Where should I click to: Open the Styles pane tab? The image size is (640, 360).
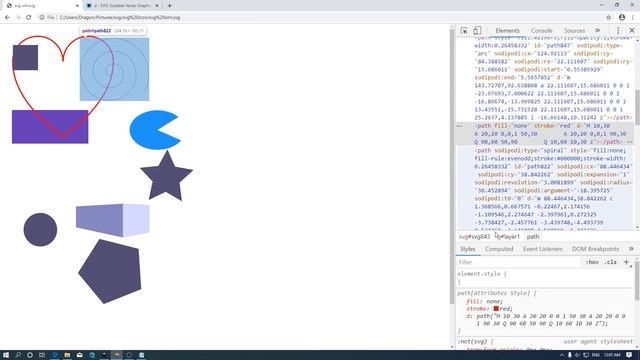468,249
